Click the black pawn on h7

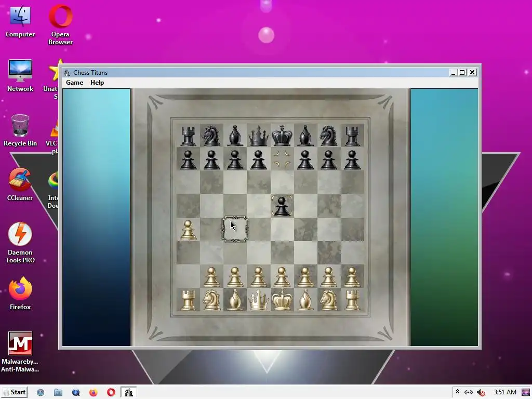point(352,159)
